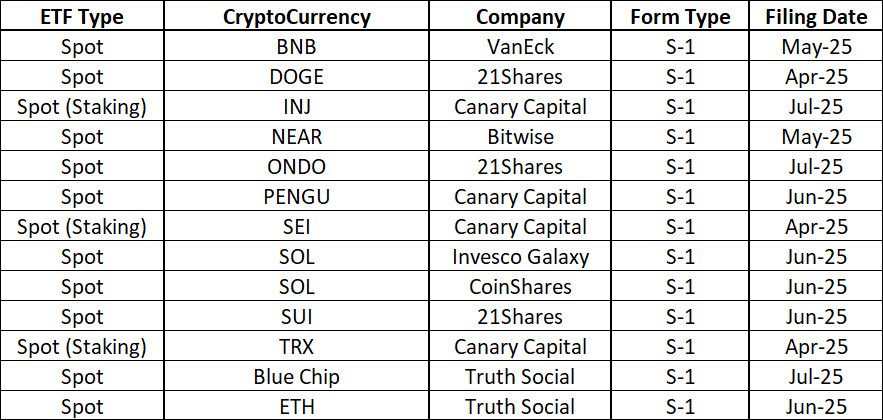The image size is (883, 420).
Task: Click the SEI cryptocurrency cell
Action: click(x=297, y=226)
